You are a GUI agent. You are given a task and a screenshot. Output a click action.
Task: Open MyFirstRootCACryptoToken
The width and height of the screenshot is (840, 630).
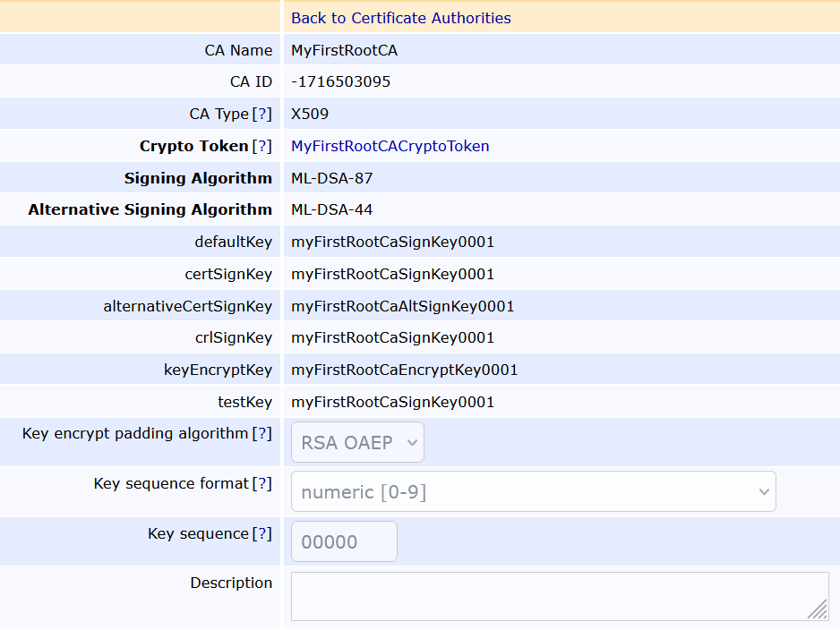[x=390, y=146]
